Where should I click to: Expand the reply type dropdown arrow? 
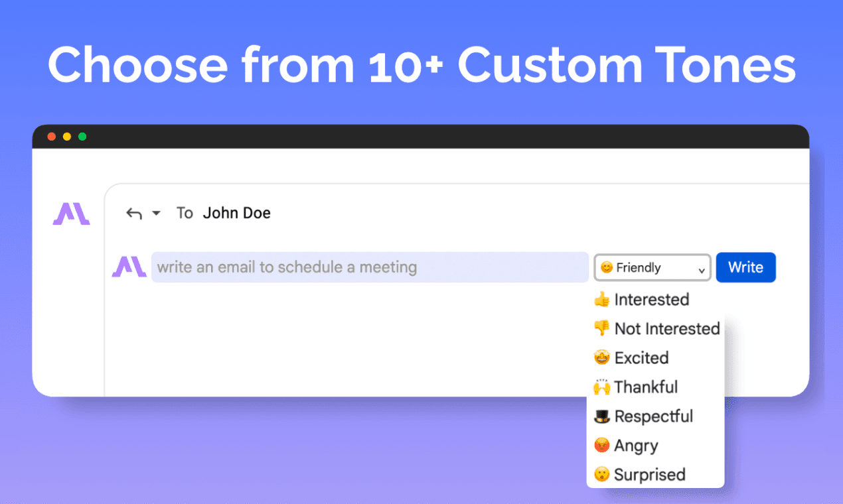point(156,214)
